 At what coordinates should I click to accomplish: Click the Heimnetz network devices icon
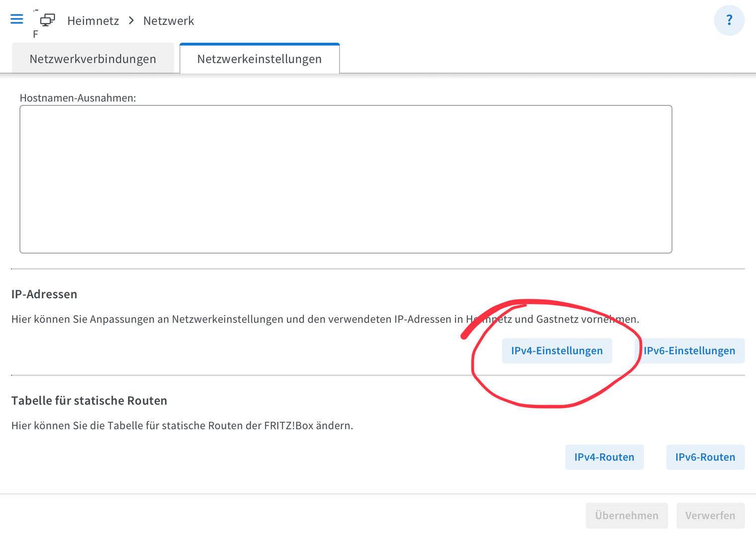47,20
